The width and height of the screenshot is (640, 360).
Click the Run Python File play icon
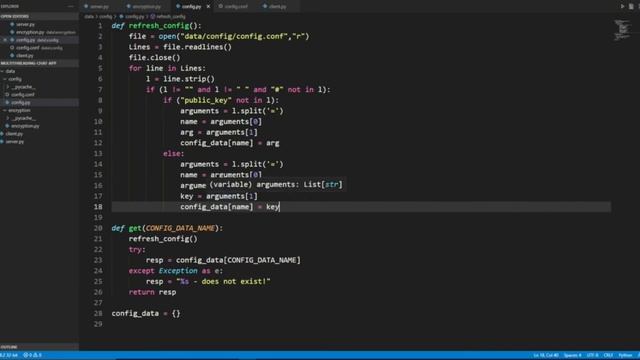coord(622,6)
